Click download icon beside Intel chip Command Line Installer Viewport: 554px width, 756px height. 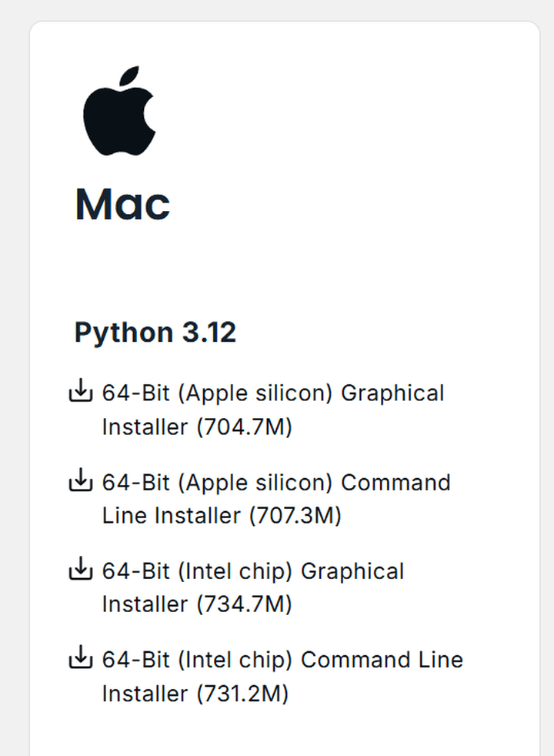[81, 659]
